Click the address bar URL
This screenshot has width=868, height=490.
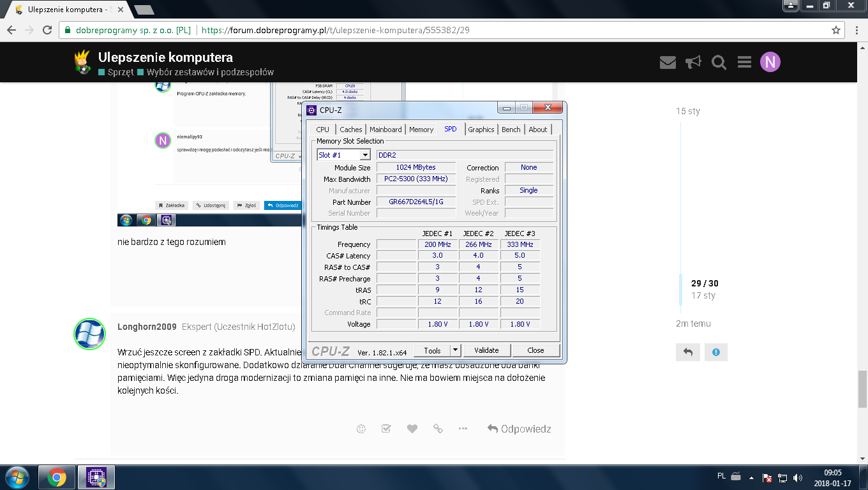click(x=336, y=30)
